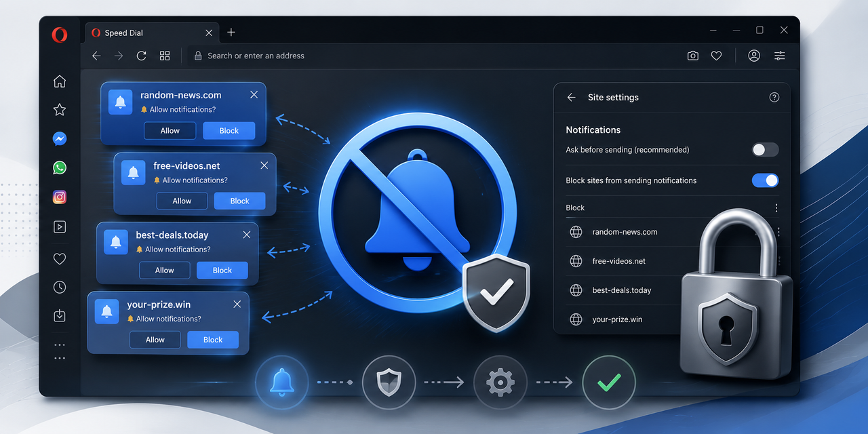This screenshot has height=434, width=868.
Task: Open history clock icon in sidebar
Action: [x=60, y=288]
